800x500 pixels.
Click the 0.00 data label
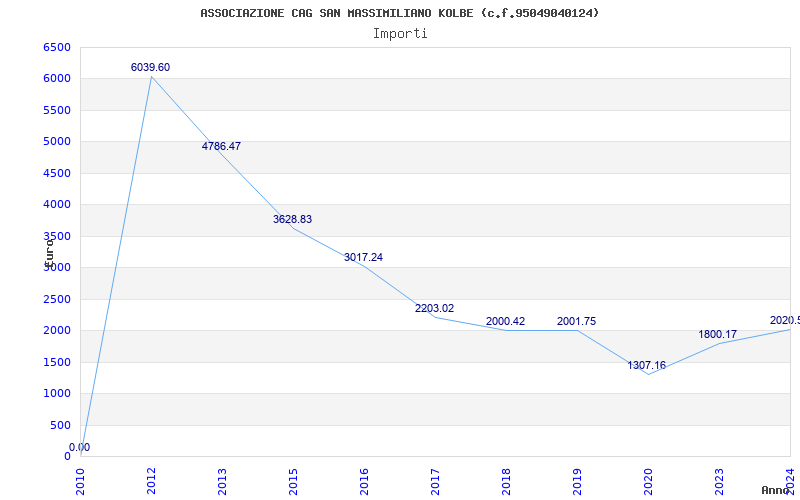(80, 447)
